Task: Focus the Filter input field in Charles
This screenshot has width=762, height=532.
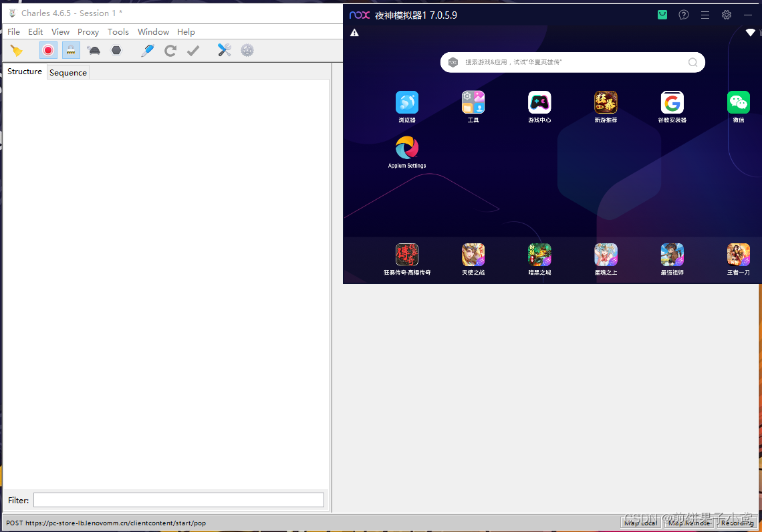Action: pyautogui.click(x=178, y=500)
